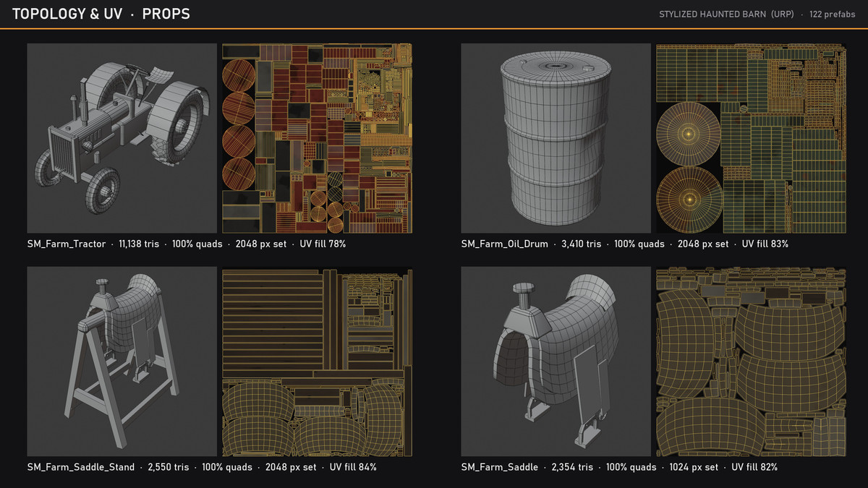Viewport: 868px width, 488px height.
Task: Click the "2,550 tris" value
Action: tap(169, 468)
